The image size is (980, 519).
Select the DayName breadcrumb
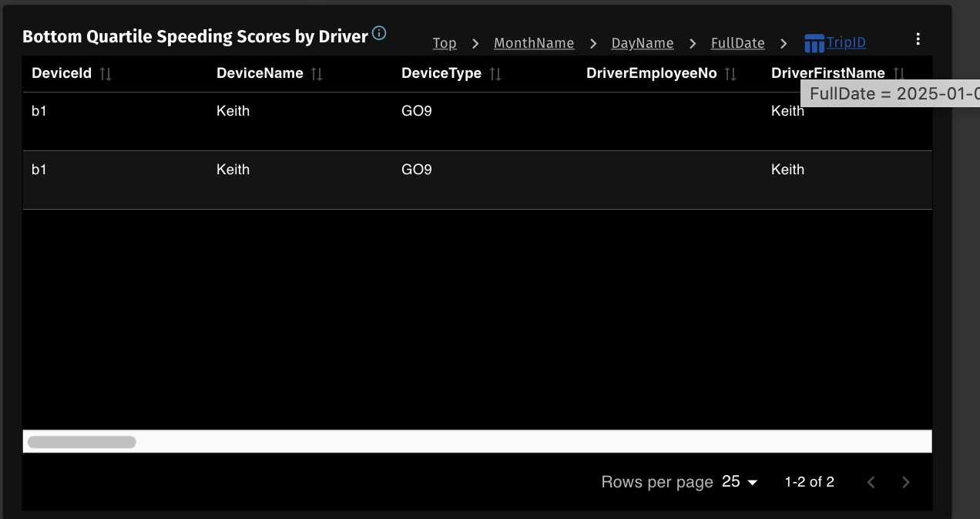click(x=643, y=43)
